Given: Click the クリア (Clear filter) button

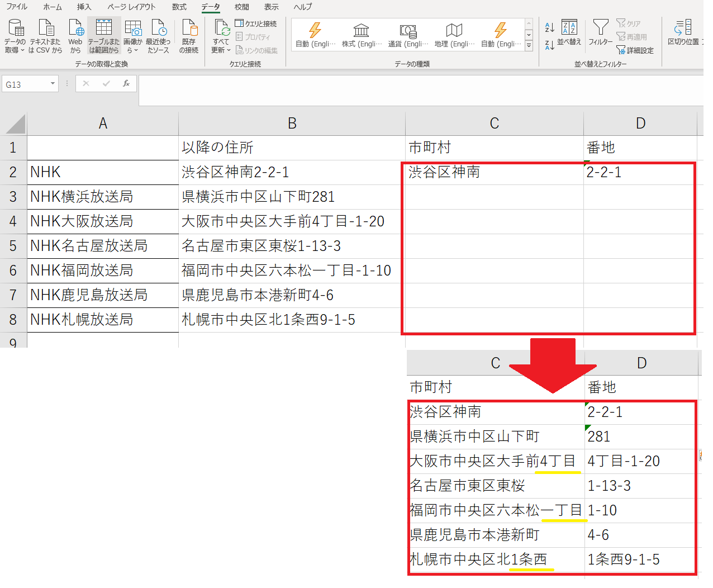Looking at the screenshot, I should [629, 23].
